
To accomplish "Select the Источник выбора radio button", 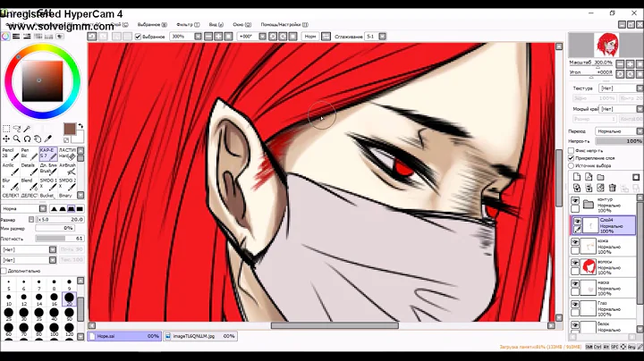I will tap(571, 165).
